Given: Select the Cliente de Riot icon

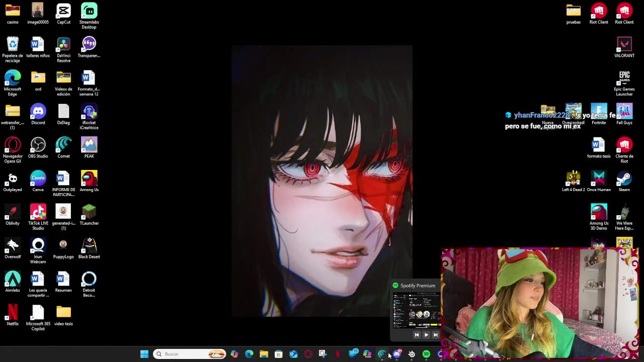Looking at the screenshot, I should click(624, 150).
